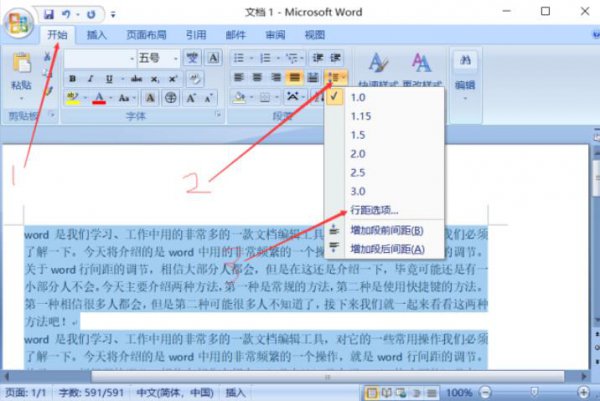600x401 pixels.
Task: Open 行距选项... from spacing menu
Action: [385, 210]
